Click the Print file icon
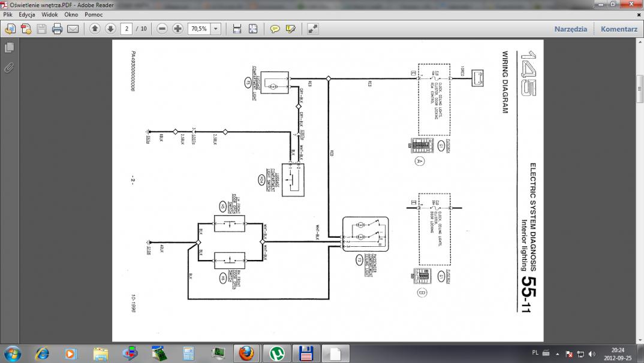Image resolution: width=644 pixels, height=363 pixels. click(57, 29)
